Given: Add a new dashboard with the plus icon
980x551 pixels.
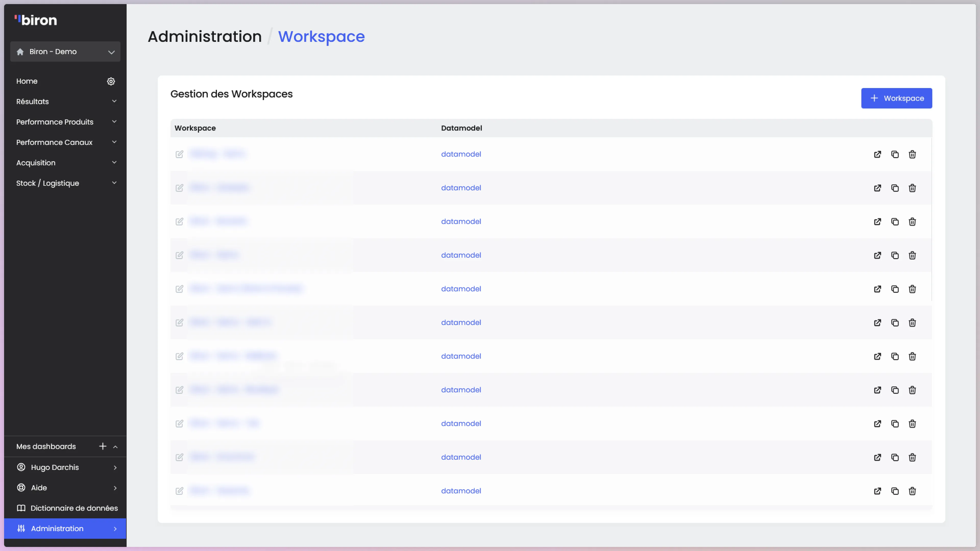Looking at the screenshot, I should (103, 446).
